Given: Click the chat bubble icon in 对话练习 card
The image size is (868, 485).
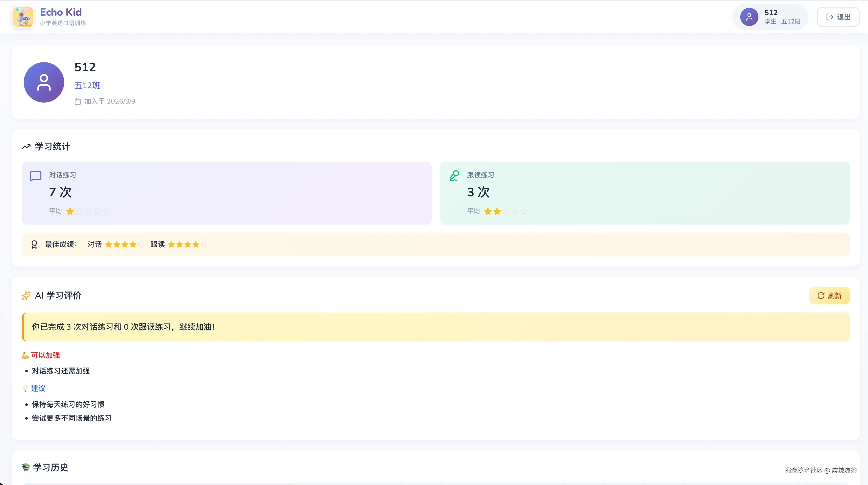Looking at the screenshot, I should pyautogui.click(x=36, y=176).
